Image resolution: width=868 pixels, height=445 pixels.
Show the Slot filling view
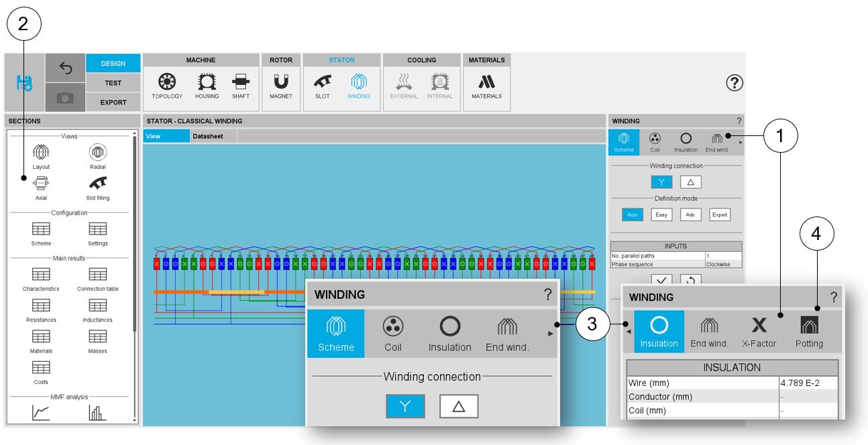[x=98, y=188]
